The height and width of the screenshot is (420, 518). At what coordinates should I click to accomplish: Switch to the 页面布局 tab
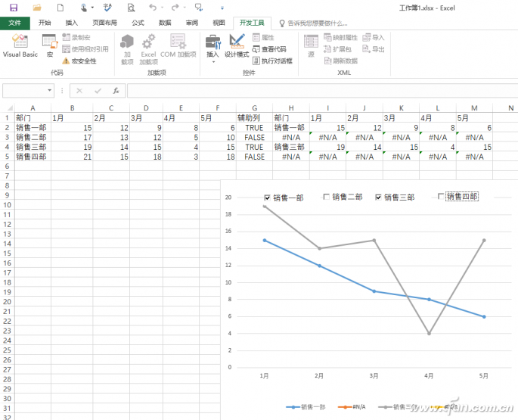(x=104, y=23)
